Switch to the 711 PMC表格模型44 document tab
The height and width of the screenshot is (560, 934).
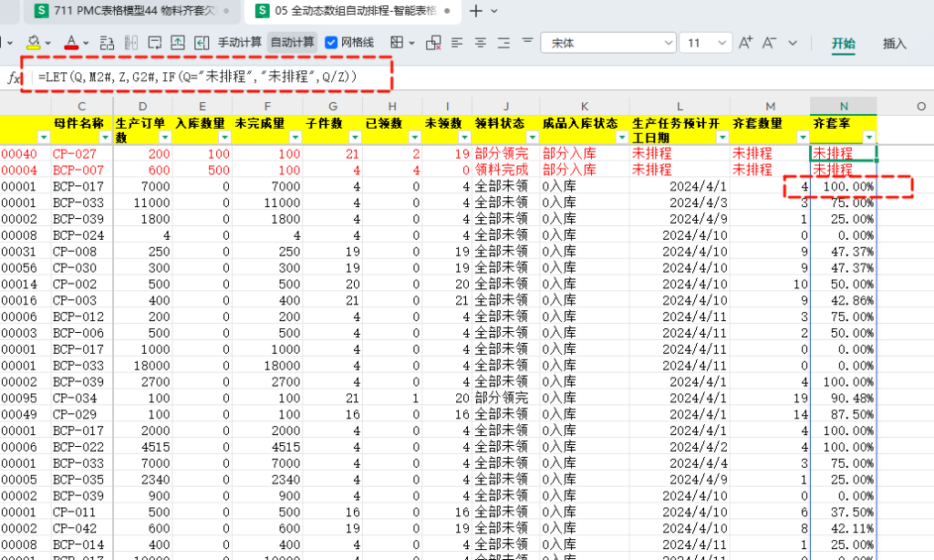[133, 11]
